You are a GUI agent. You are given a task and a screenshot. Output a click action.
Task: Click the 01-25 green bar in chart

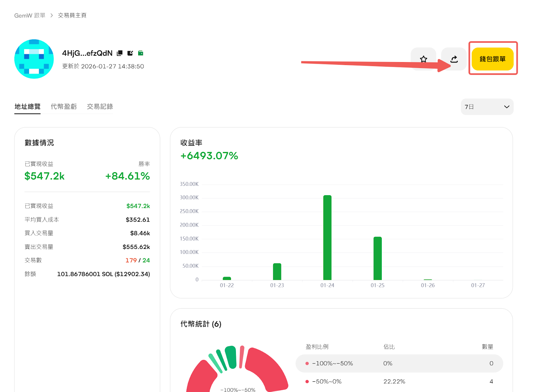pos(377,258)
